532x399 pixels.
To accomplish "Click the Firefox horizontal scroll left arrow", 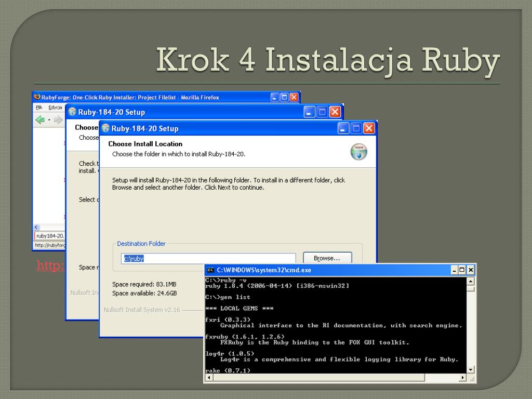I will (x=36, y=227).
